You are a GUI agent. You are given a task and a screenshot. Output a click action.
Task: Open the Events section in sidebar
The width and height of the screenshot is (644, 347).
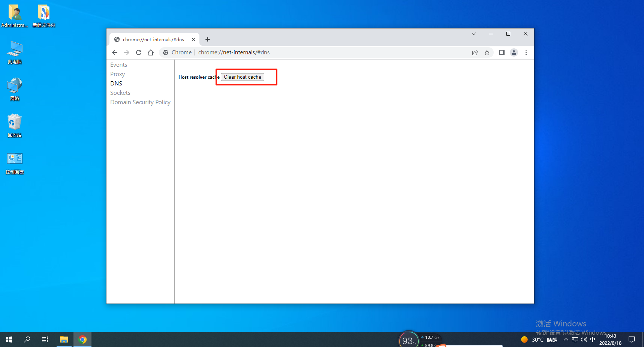coord(118,65)
